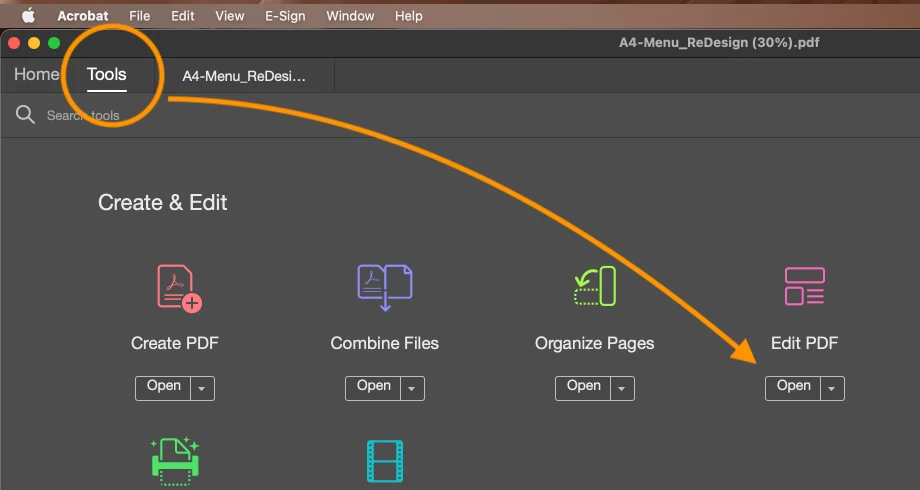The image size is (920, 490).
Task: Click the search magnifier icon
Action: 25,114
